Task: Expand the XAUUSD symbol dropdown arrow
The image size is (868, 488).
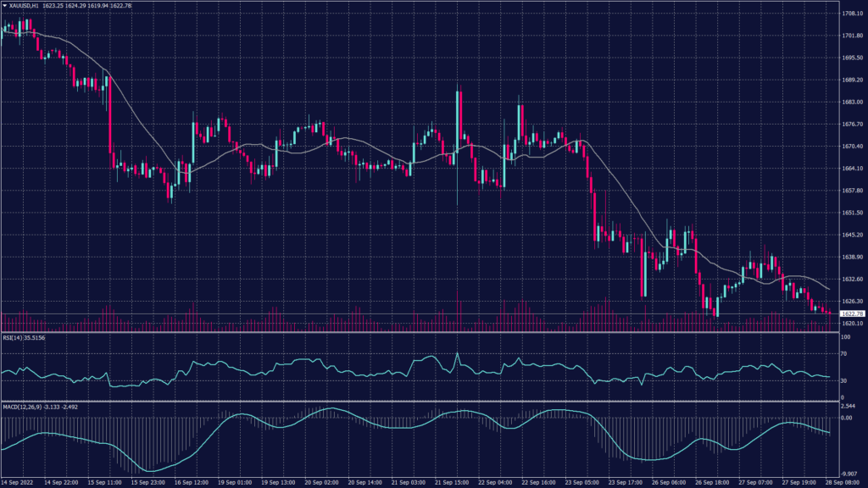Action: [5, 4]
